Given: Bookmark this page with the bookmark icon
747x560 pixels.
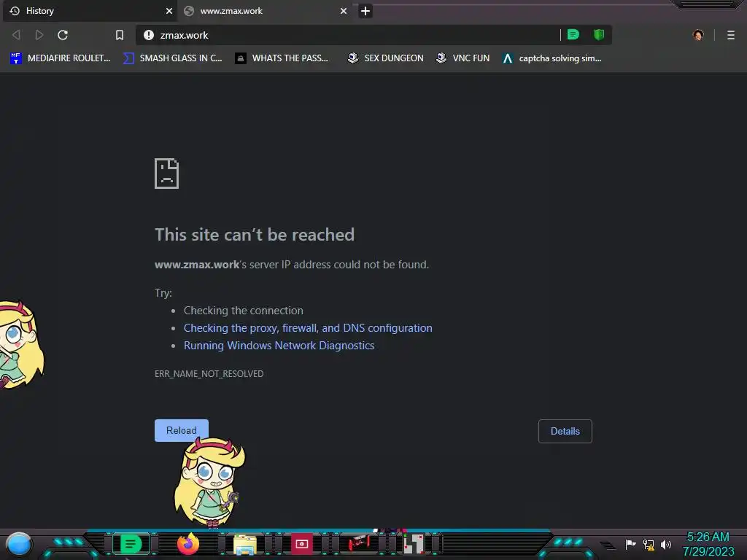Looking at the screenshot, I should tap(120, 35).
